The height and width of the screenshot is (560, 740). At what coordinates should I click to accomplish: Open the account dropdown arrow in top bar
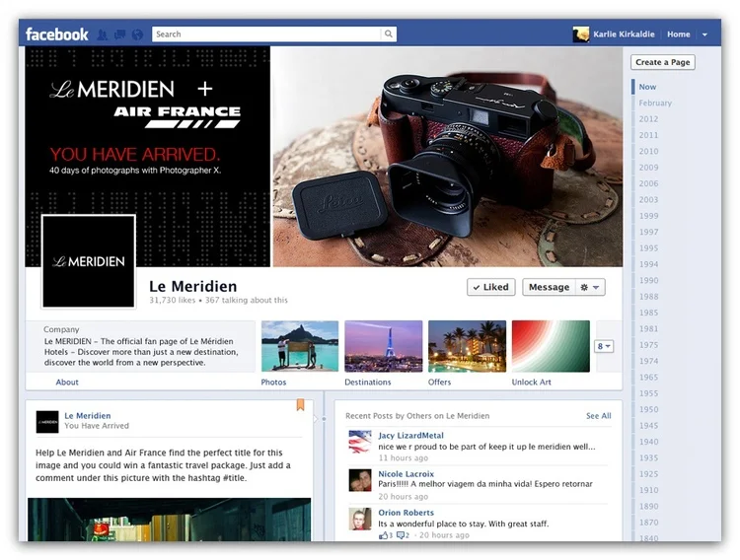point(704,35)
